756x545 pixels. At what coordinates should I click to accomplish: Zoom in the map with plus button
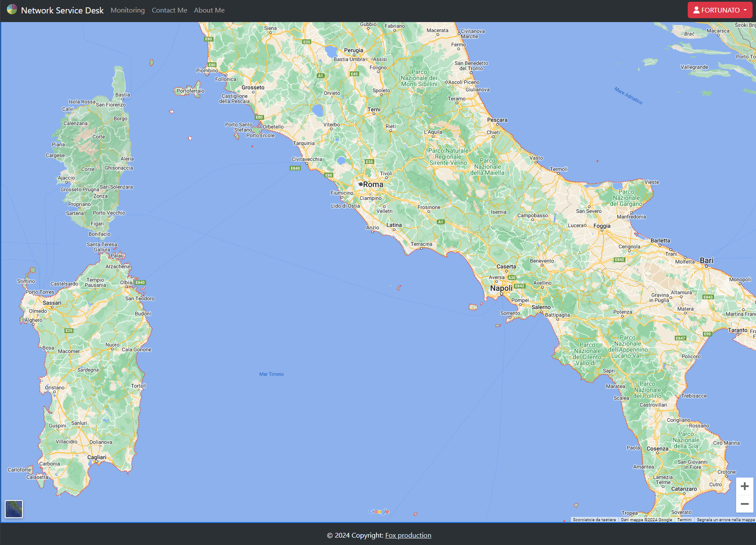tap(744, 486)
